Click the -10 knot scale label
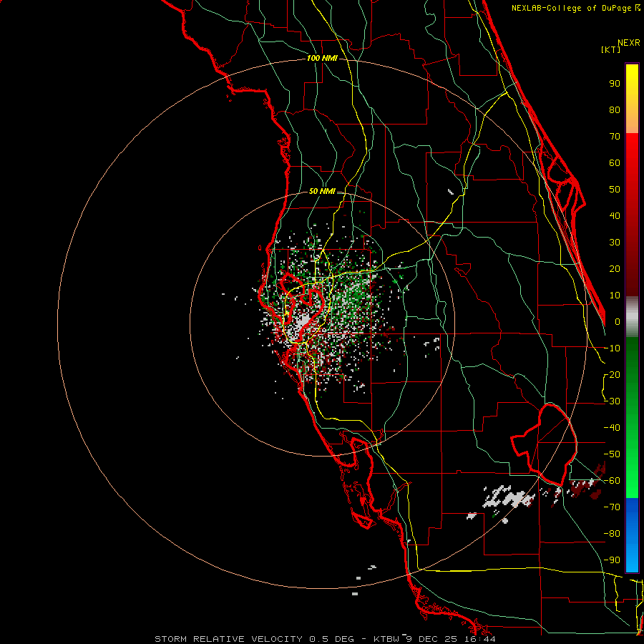644x644 pixels. point(612,348)
